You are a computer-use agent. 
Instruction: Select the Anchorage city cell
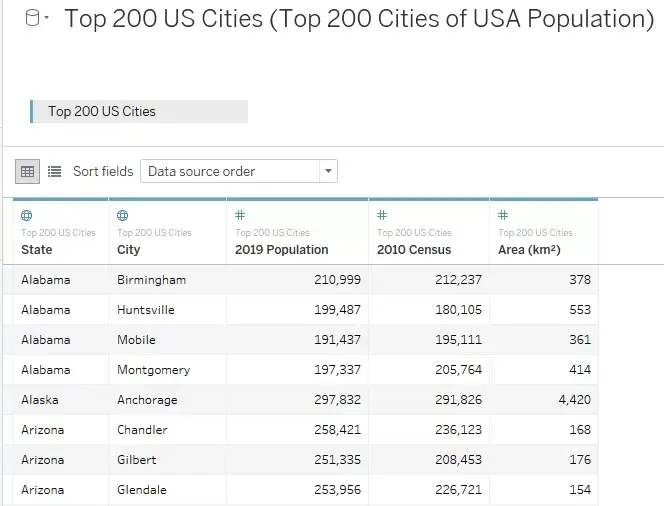point(147,400)
